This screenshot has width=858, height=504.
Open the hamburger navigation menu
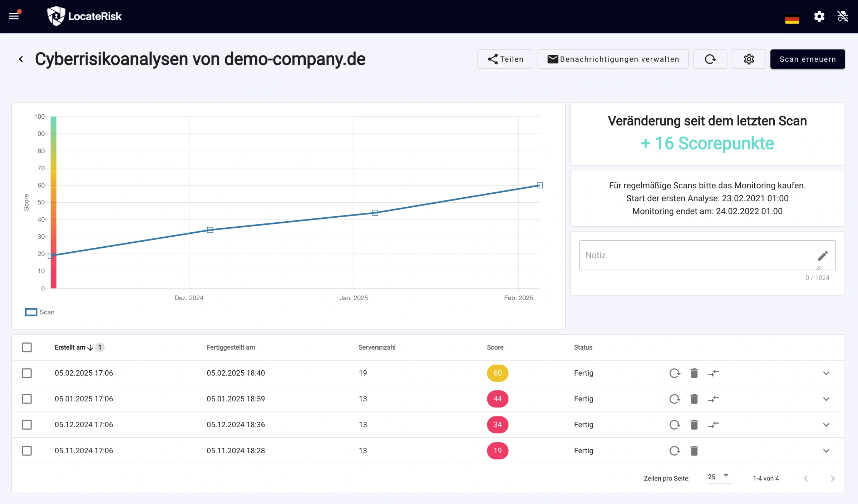(x=14, y=16)
